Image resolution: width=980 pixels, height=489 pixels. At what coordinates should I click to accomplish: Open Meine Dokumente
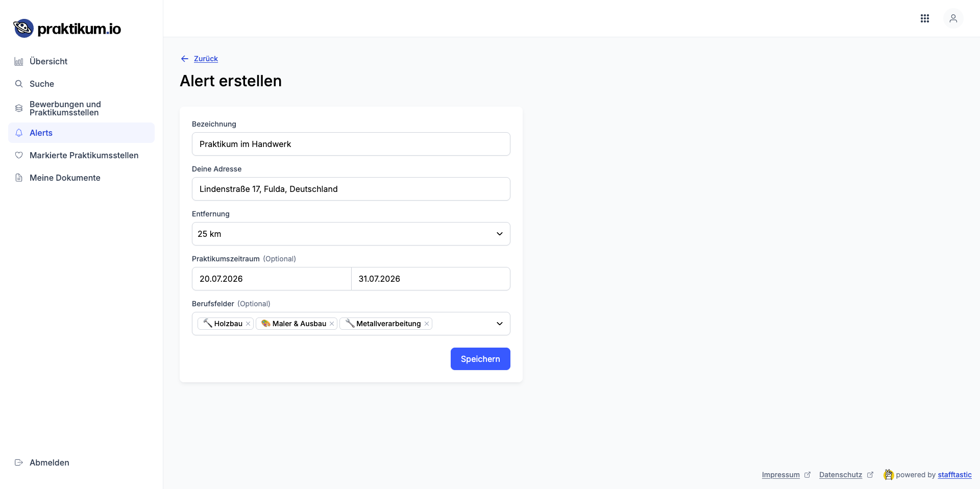(65, 178)
